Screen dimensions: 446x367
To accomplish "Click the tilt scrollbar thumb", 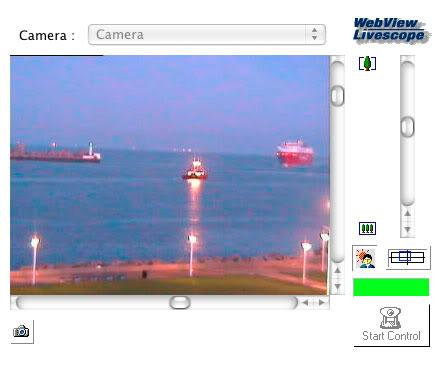I will [x=338, y=96].
